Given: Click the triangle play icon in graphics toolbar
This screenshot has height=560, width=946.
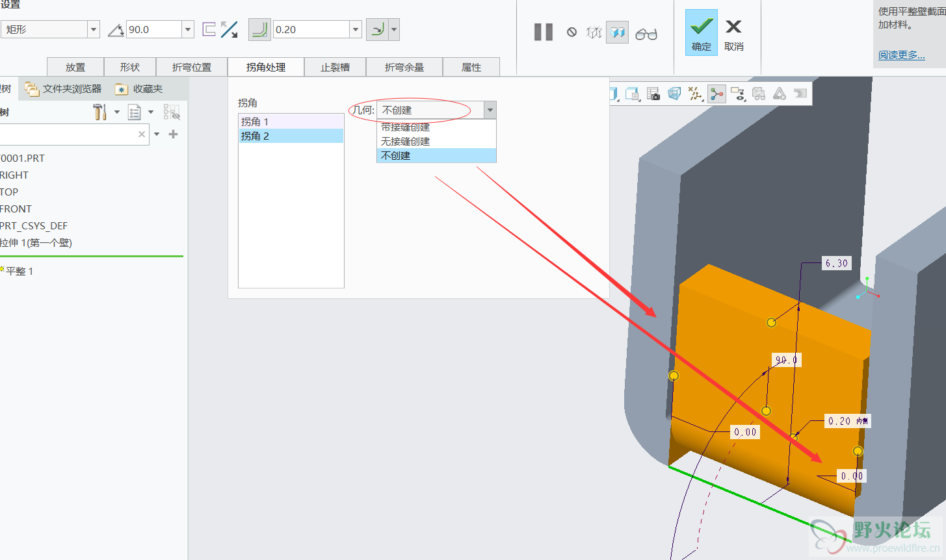Looking at the screenshot, I should (779, 94).
